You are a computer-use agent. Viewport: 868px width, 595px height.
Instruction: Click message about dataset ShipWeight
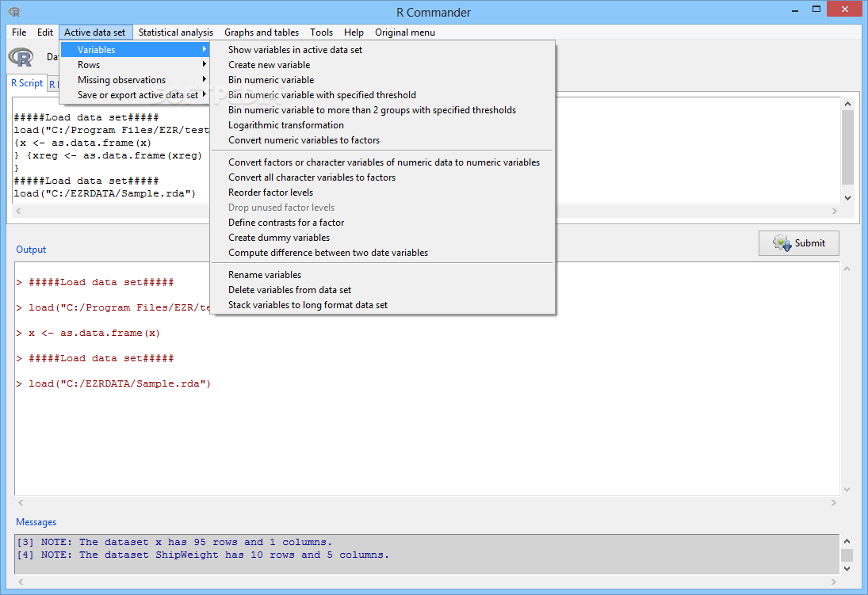tap(203, 555)
